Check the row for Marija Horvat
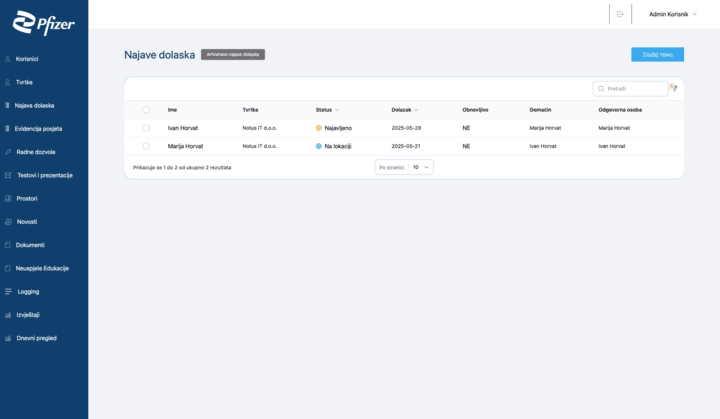The height and width of the screenshot is (419, 720). click(x=146, y=146)
